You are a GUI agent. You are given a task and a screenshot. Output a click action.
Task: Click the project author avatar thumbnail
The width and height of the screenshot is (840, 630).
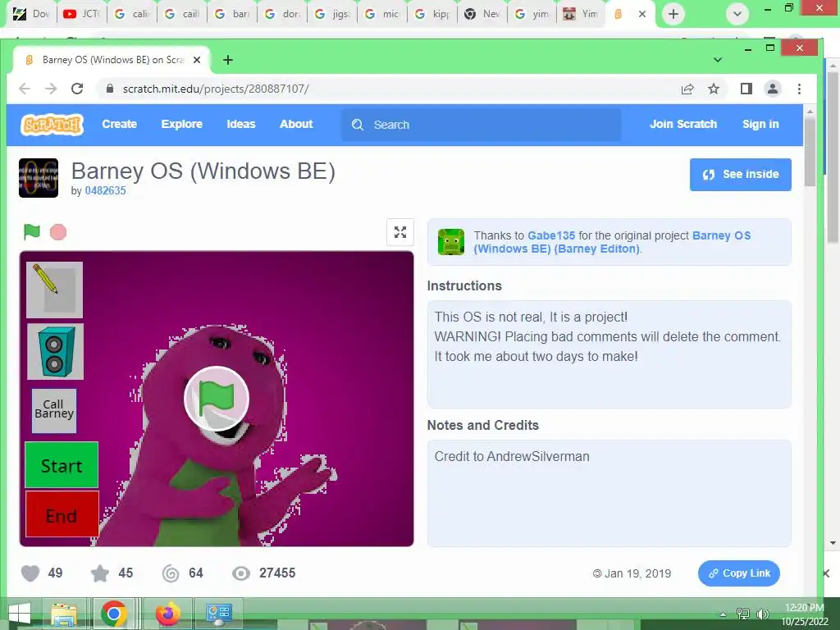point(39,178)
